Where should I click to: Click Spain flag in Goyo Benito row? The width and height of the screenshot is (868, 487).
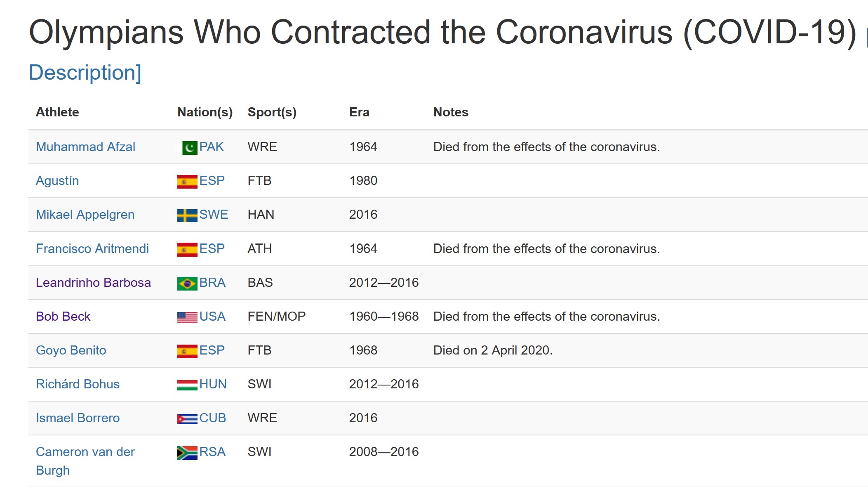(x=187, y=351)
